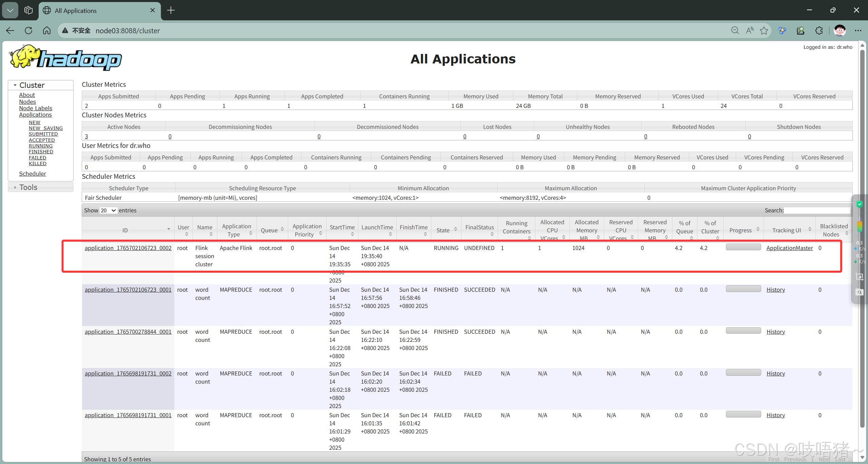Image resolution: width=868 pixels, height=464 pixels.
Task: Open ApplicationMaster tracking link
Action: point(789,248)
